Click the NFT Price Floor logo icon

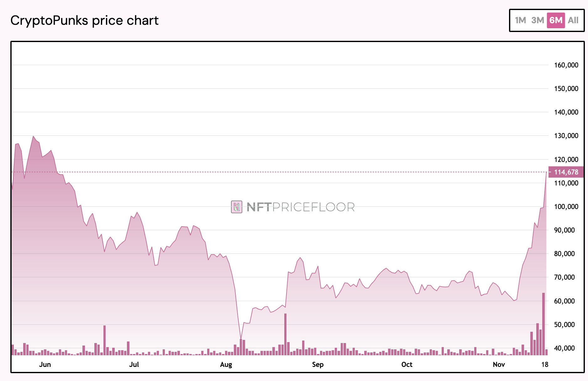point(237,207)
